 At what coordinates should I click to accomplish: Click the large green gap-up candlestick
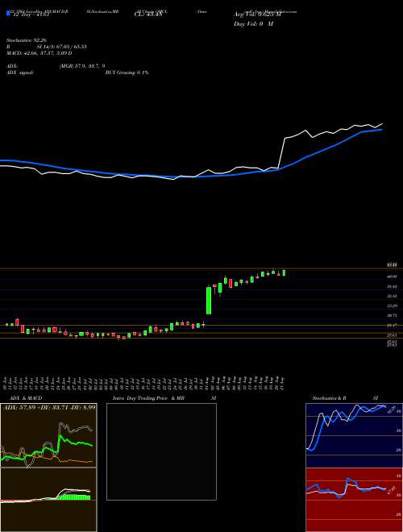(209, 301)
